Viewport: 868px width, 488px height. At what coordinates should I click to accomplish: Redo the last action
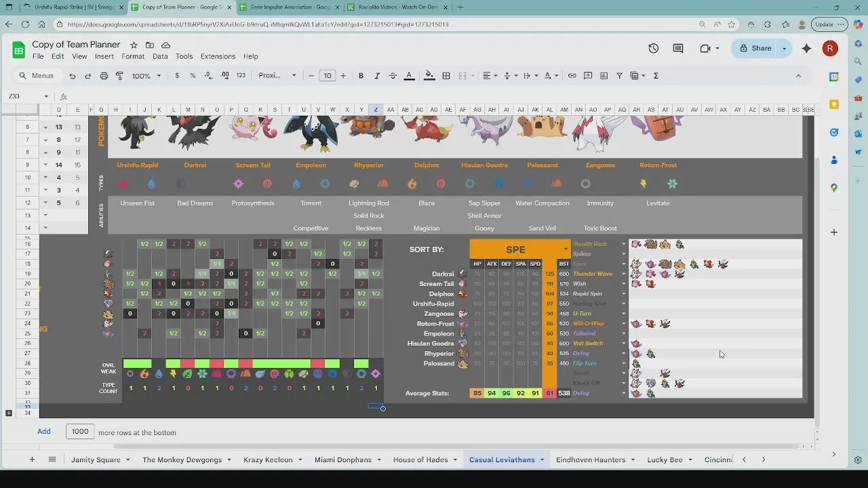point(88,76)
